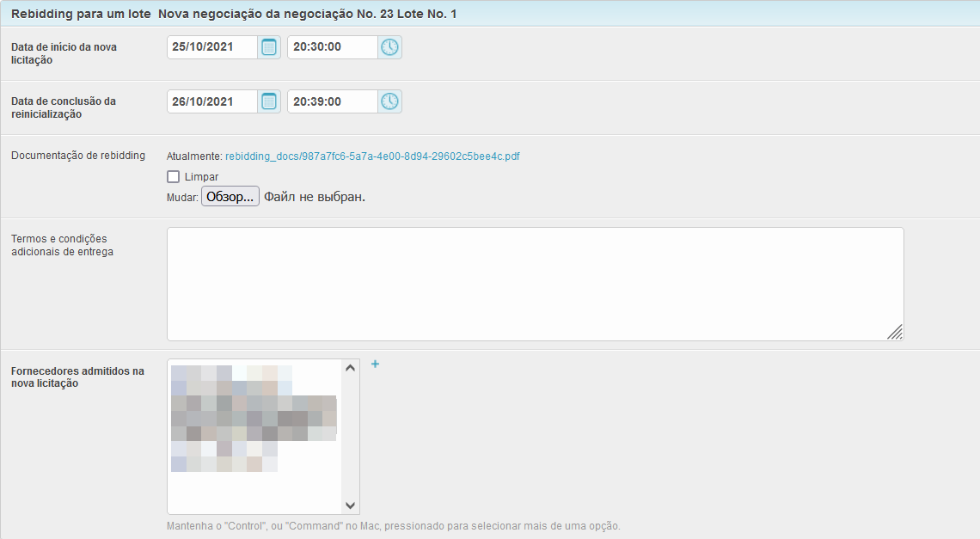Screen dimensions: 980x539
Task: Click the 'Documentação de rebidding' field label
Action: (x=78, y=156)
